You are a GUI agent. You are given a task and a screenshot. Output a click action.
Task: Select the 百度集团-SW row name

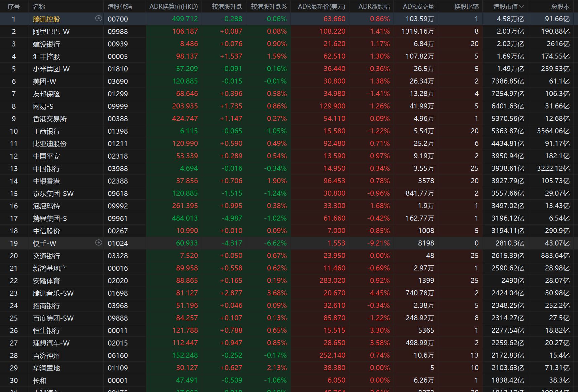(53, 318)
